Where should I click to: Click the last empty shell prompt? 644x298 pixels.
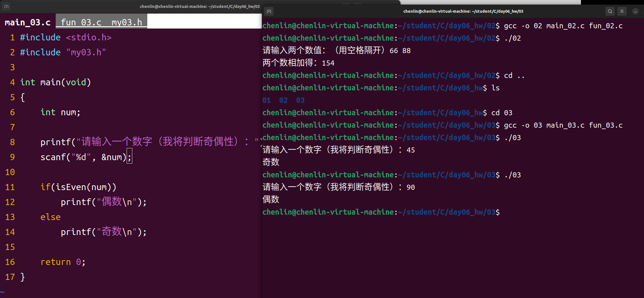381,212
